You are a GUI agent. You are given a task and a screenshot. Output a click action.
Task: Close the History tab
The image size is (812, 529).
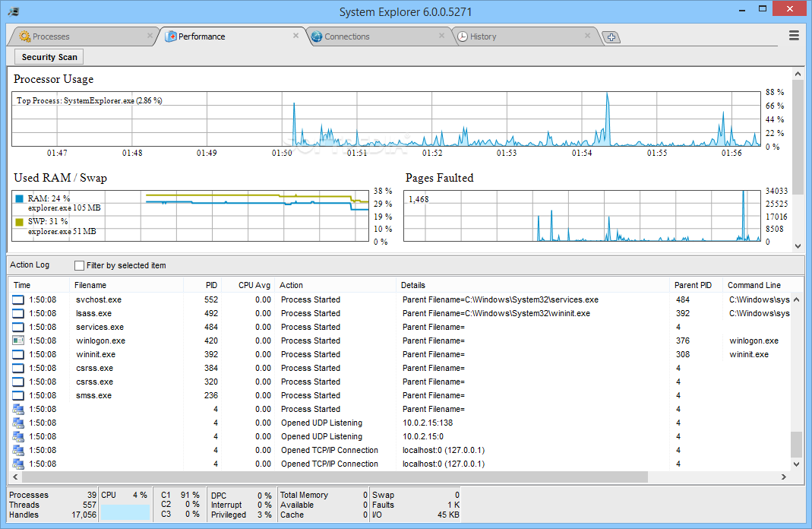coord(587,35)
